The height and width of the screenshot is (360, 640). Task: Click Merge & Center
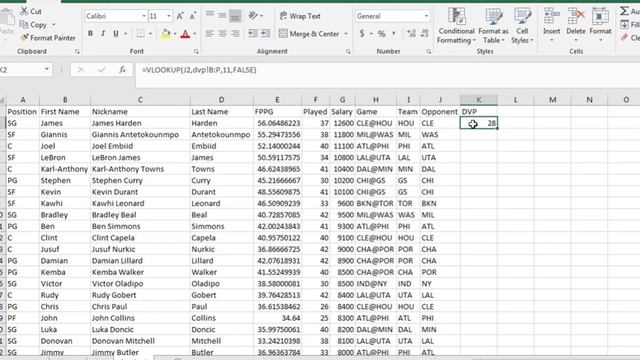tap(309, 33)
